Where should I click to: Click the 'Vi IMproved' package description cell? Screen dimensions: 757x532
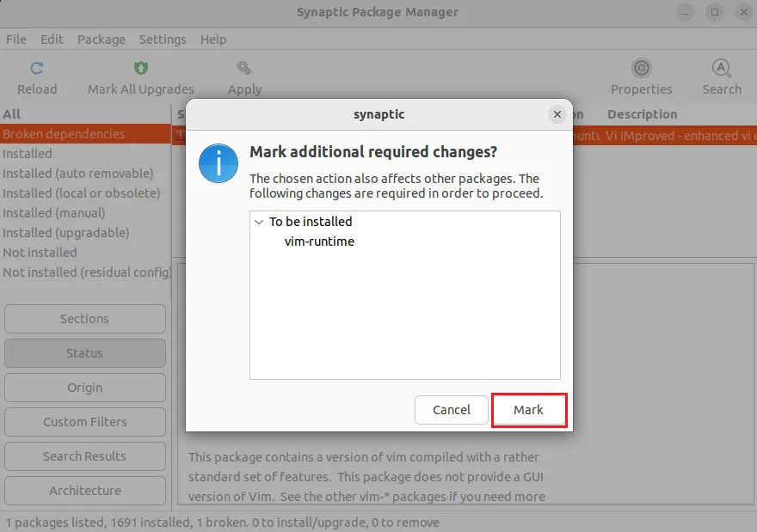point(680,136)
